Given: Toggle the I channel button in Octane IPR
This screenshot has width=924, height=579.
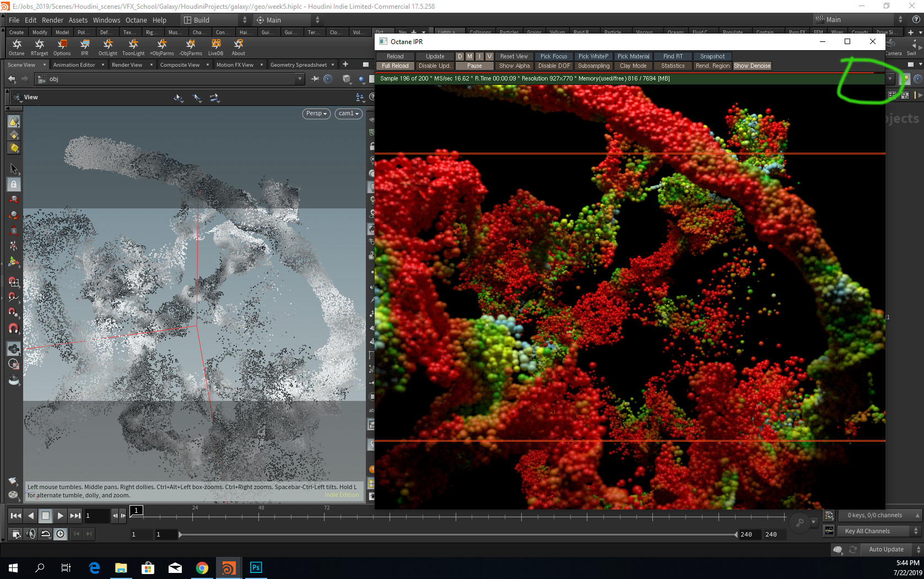Looking at the screenshot, I should 479,56.
